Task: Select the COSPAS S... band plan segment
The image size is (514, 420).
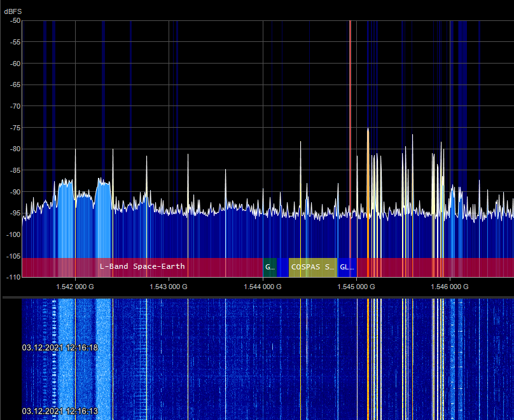Action: [313, 267]
